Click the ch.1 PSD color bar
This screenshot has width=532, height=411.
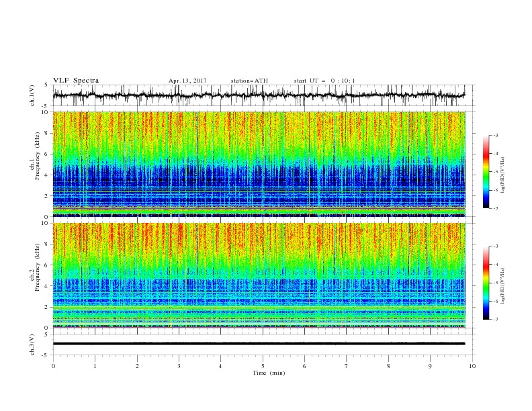(486, 172)
